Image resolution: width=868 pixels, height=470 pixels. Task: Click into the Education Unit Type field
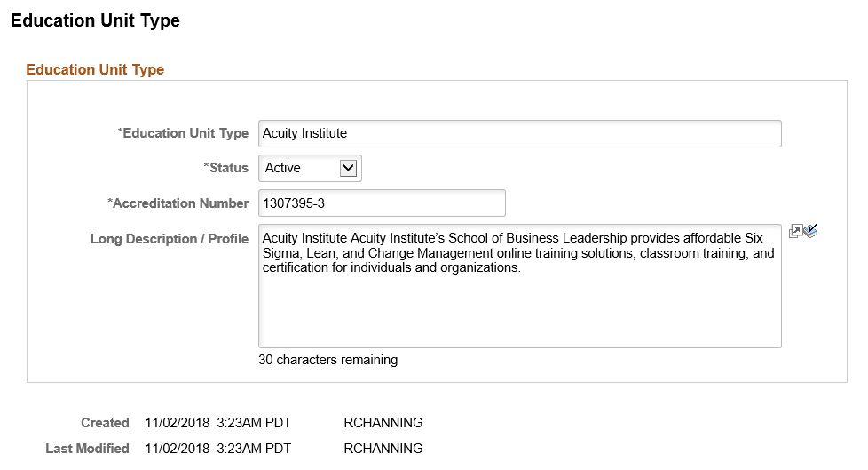519,133
